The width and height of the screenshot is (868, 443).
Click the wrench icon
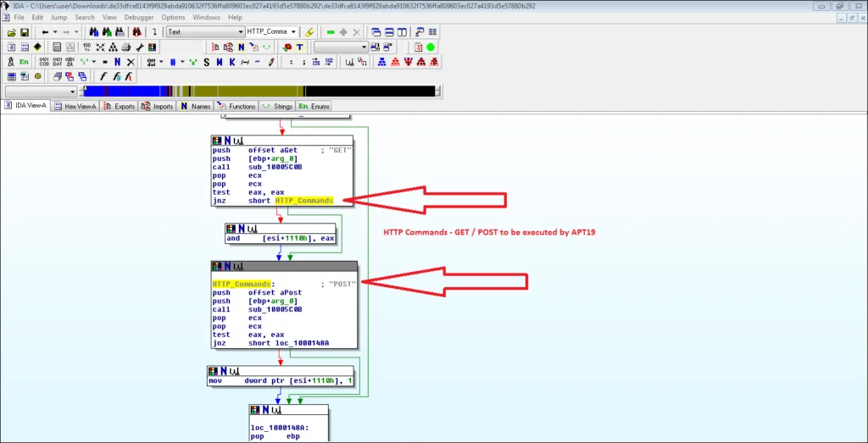point(140,47)
